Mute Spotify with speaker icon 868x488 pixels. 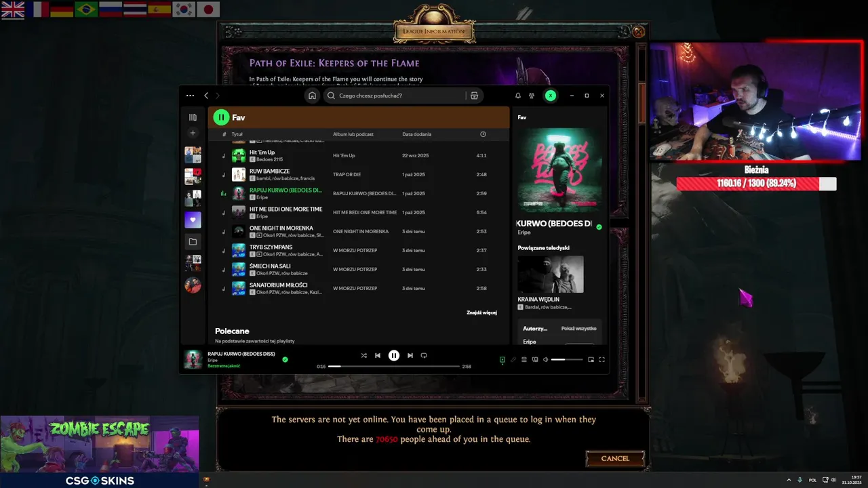pos(546,360)
